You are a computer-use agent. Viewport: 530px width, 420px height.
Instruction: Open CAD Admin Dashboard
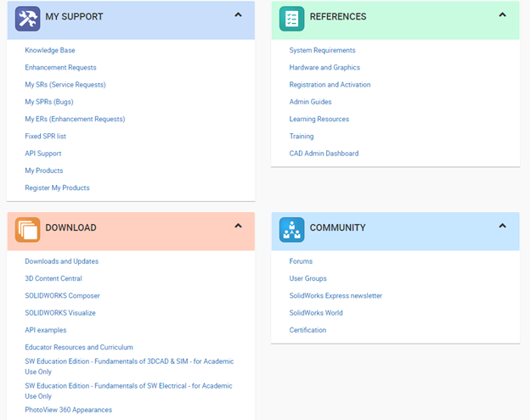point(324,154)
